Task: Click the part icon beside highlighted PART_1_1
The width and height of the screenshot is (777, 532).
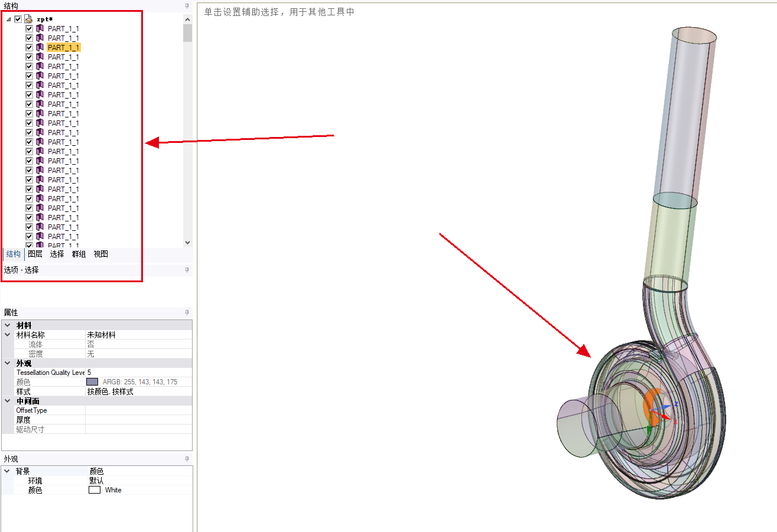Action: click(40, 47)
